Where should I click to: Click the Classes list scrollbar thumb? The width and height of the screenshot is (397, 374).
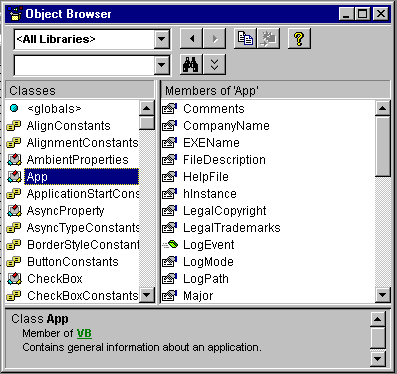[147, 123]
